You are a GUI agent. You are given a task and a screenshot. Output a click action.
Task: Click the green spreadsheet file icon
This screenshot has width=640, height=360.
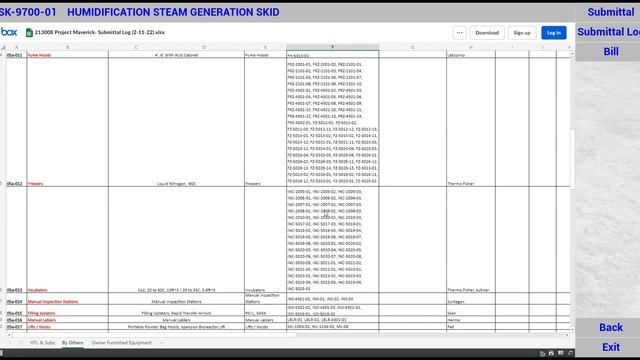pyautogui.click(x=29, y=33)
